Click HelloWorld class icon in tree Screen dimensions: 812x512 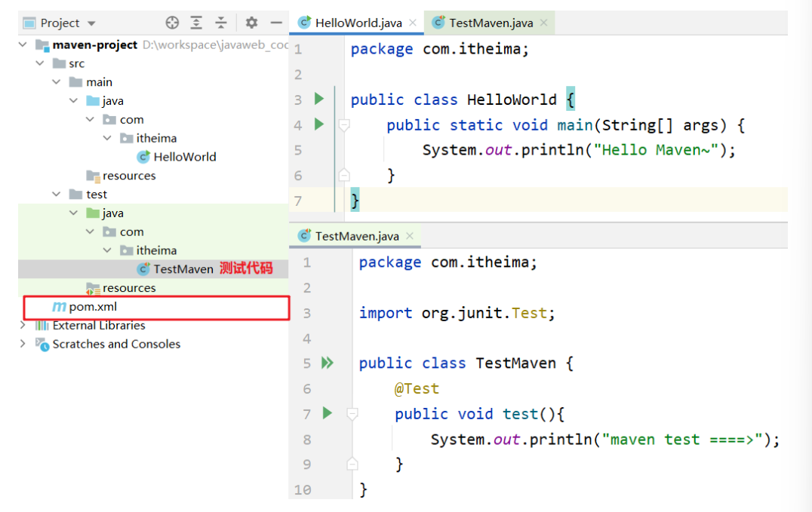tap(143, 157)
